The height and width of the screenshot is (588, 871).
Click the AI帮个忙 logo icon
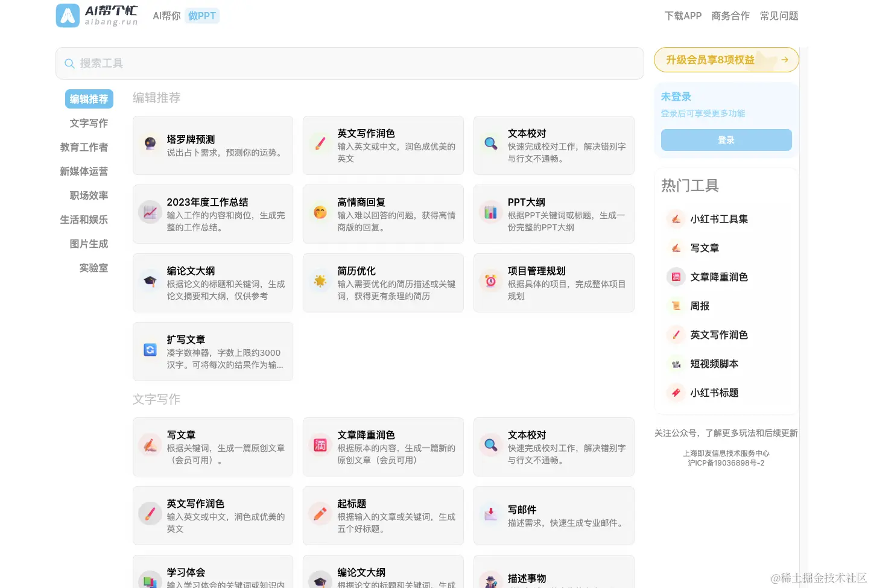68,16
